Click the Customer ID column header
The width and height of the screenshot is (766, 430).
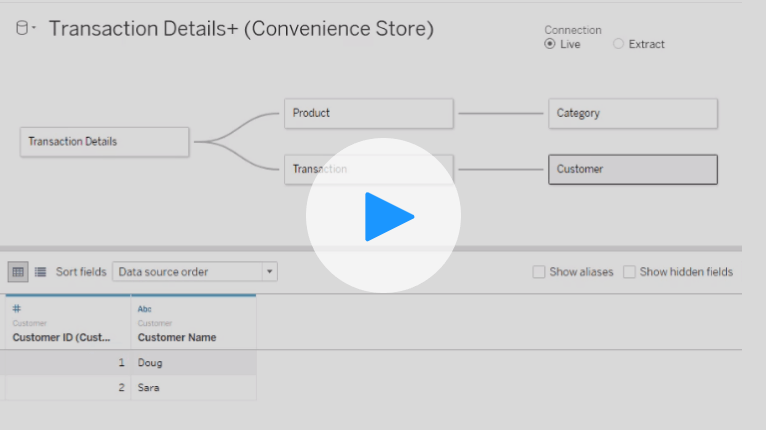(x=63, y=338)
